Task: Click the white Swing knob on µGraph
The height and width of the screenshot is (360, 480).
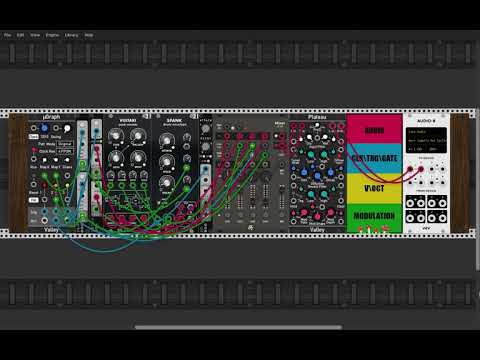Action: point(67,128)
